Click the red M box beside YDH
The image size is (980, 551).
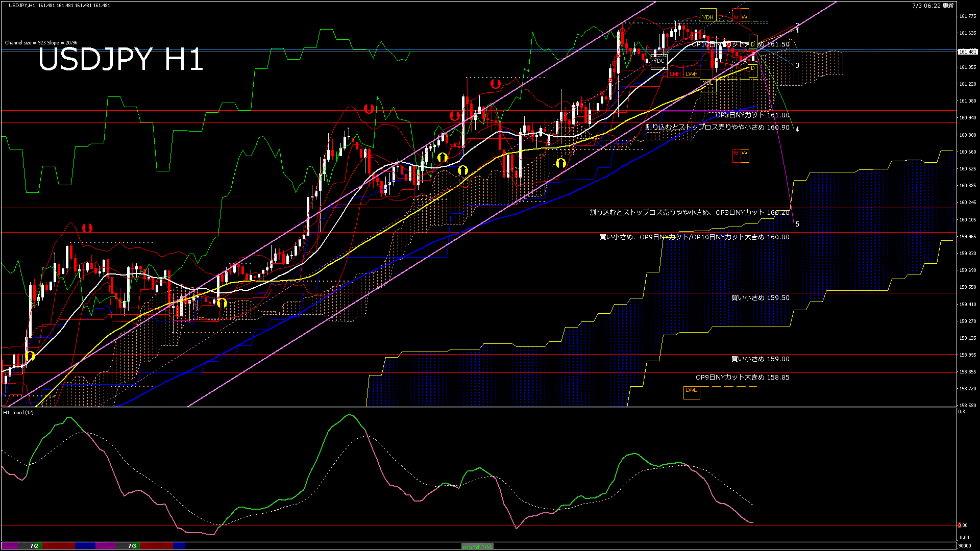[x=737, y=17]
